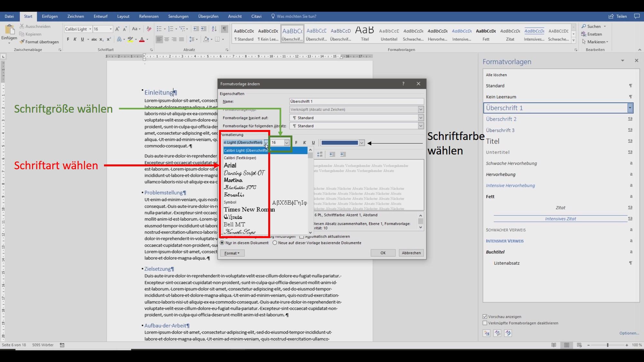644x362 pixels.
Task: Align text right in ribbon
Action: [x=174, y=39]
